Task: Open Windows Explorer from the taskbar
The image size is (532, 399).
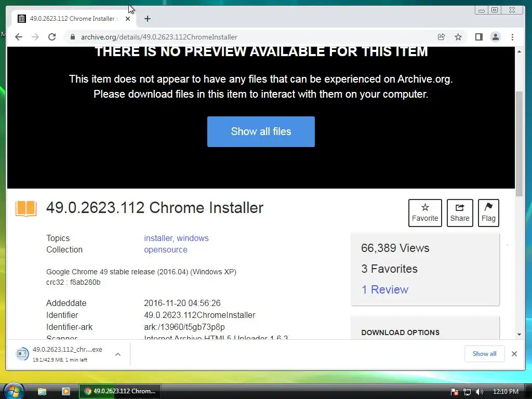Action: [42, 391]
